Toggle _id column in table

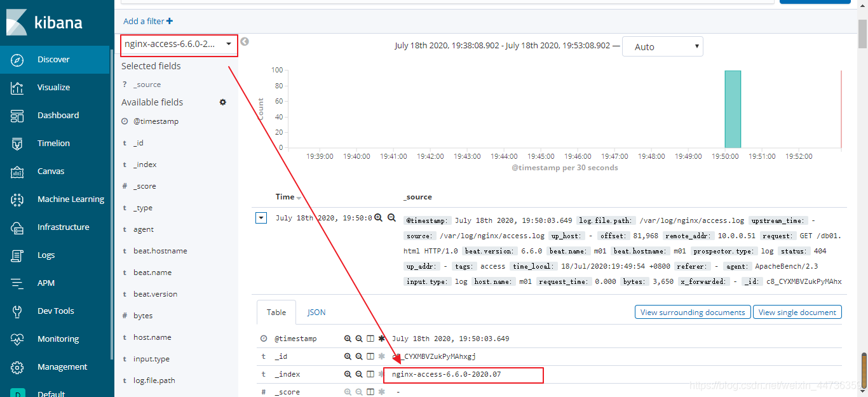[370, 356]
